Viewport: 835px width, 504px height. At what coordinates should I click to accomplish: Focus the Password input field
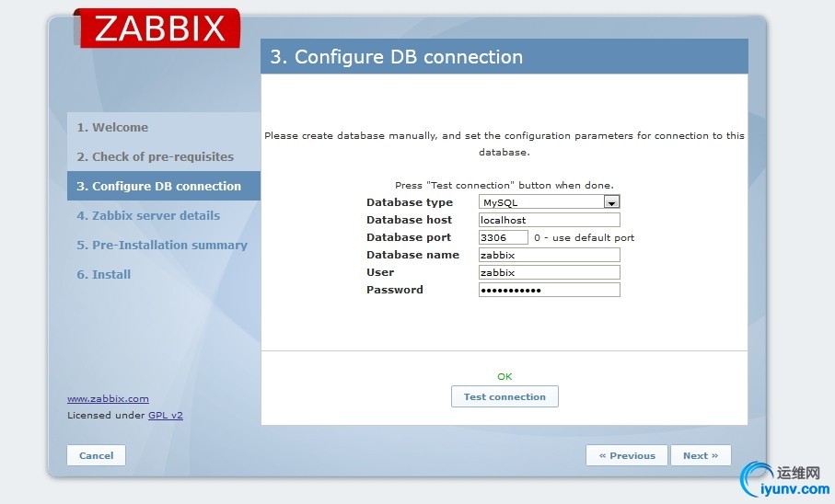550,290
